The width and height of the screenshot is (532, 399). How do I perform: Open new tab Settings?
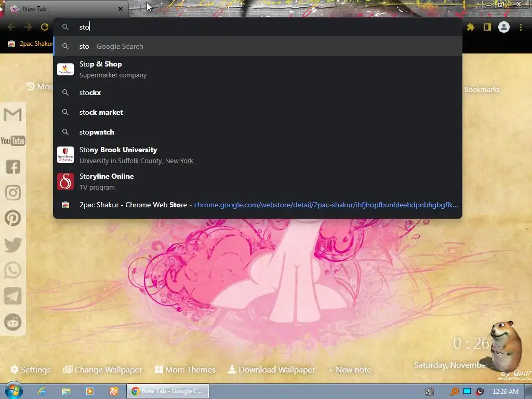click(31, 369)
